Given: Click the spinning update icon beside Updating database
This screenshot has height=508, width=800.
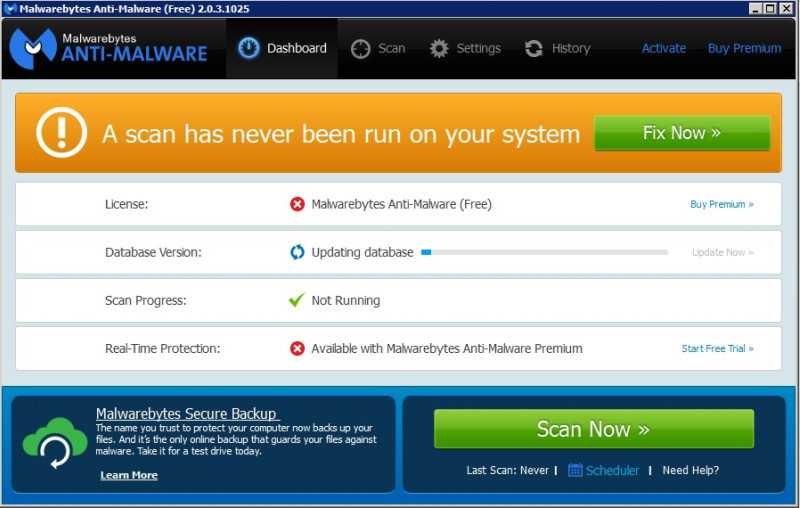Looking at the screenshot, I should (297, 252).
